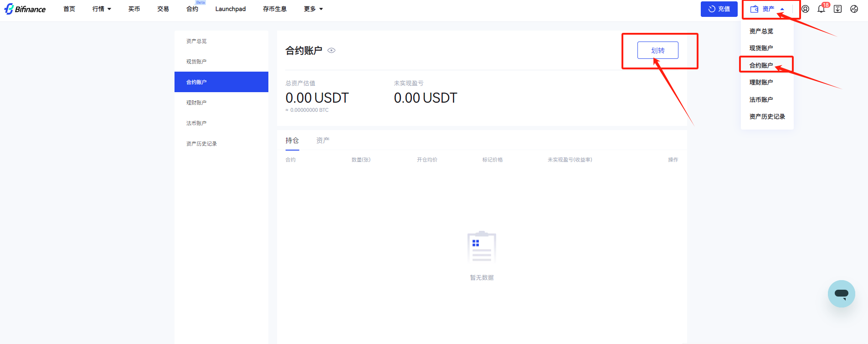Screen dimensions: 868x344
Task: Switch to the 资产 tab
Action: click(323, 141)
